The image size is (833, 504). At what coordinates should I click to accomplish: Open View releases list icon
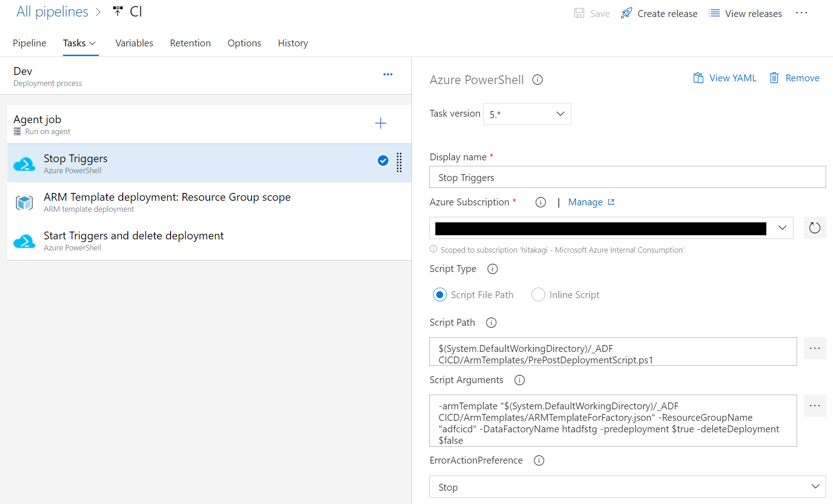click(714, 13)
